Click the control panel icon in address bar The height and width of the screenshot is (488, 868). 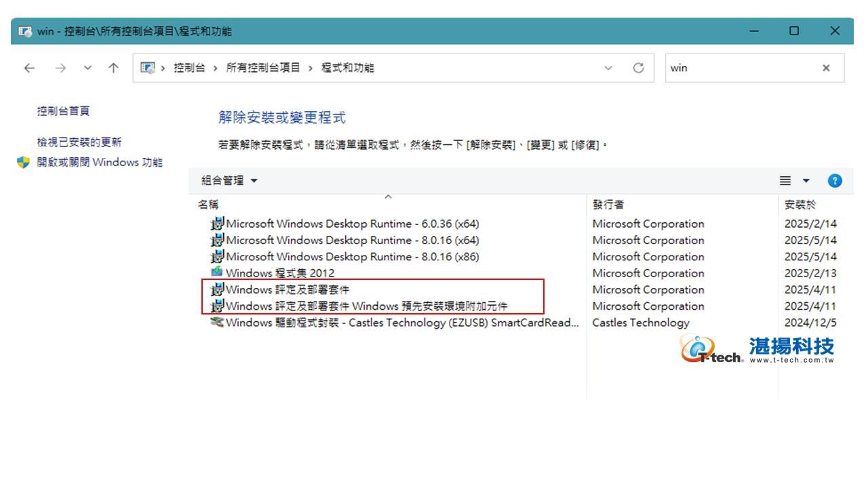click(x=147, y=68)
